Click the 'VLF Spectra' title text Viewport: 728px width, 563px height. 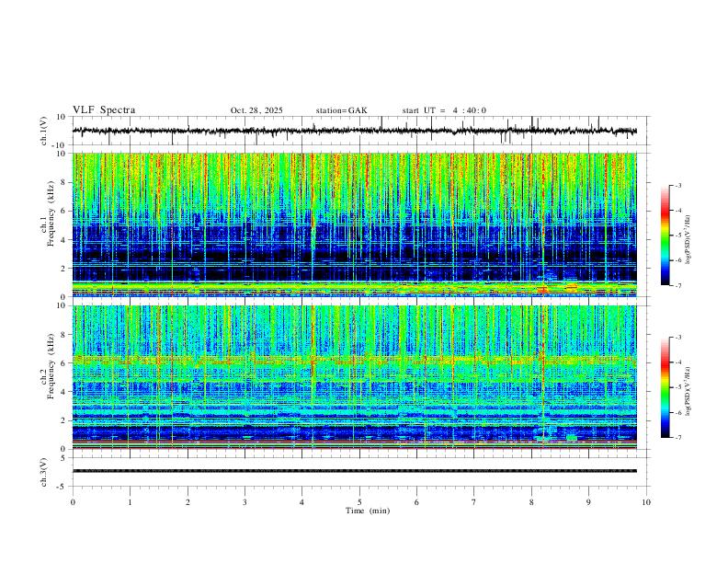point(104,110)
